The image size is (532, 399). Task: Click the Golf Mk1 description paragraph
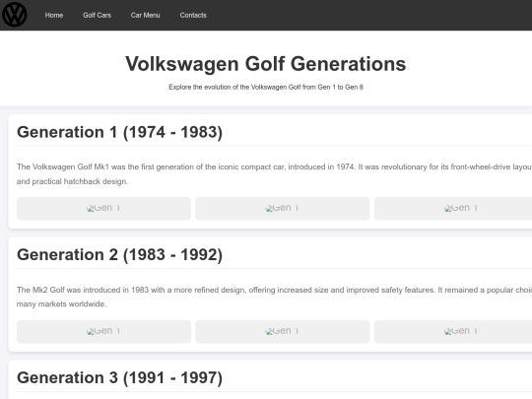coord(274,174)
